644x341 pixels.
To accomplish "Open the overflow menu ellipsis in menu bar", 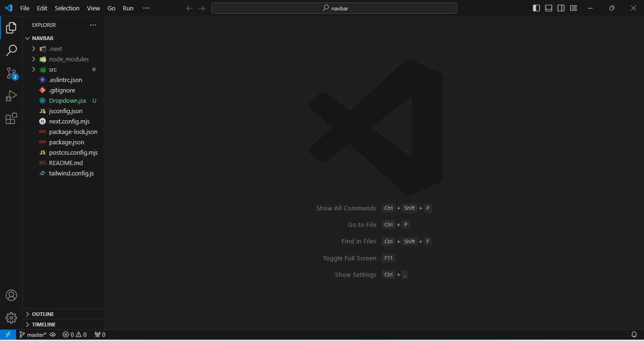I will click(x=146, y=8).
